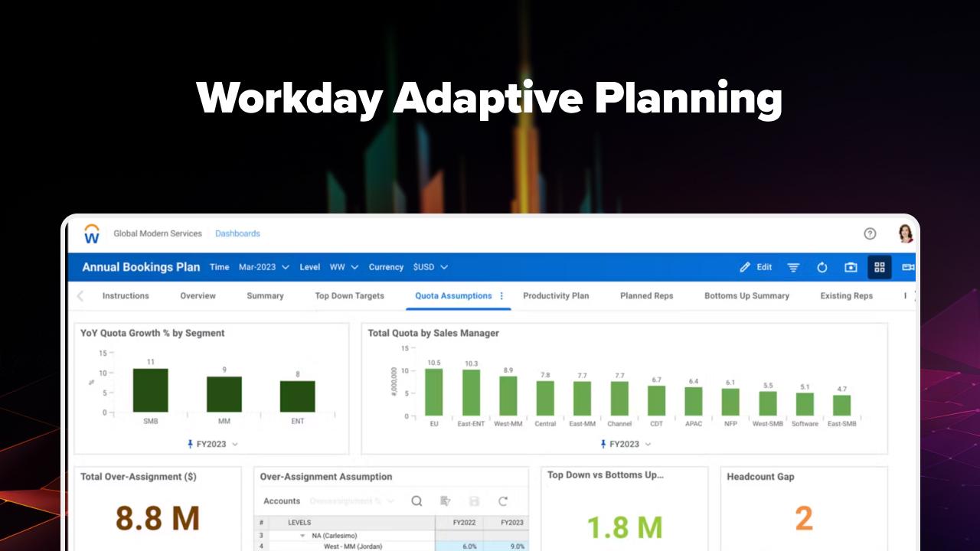The image size is (980, 551).
Task: Click the Workday logo
Action: pos(92,233)
